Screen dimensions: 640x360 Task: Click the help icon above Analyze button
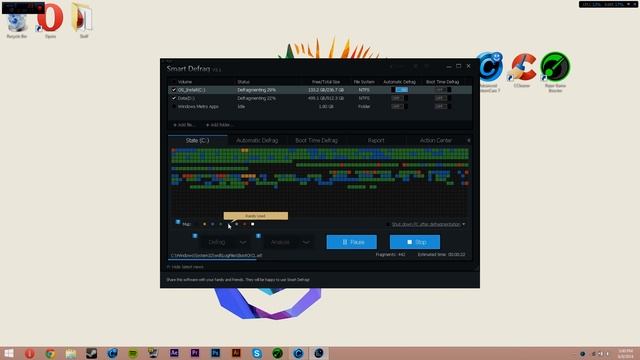pos(258,236)
